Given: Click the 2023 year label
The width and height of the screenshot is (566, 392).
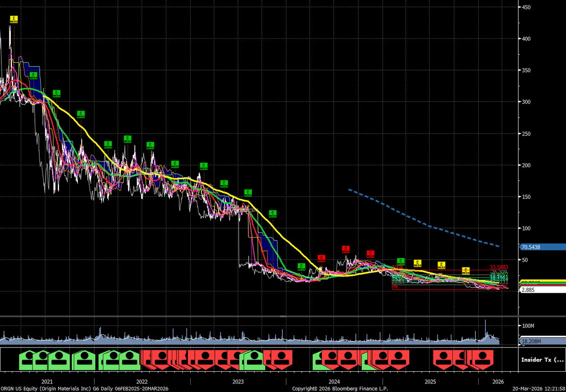Looking at the screenshot, I should click(x=238, y=382).
